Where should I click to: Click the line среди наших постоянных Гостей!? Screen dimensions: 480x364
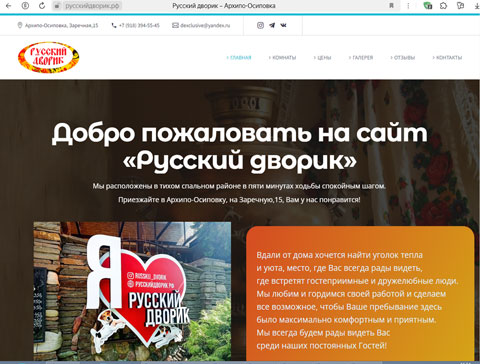point(322,346)
